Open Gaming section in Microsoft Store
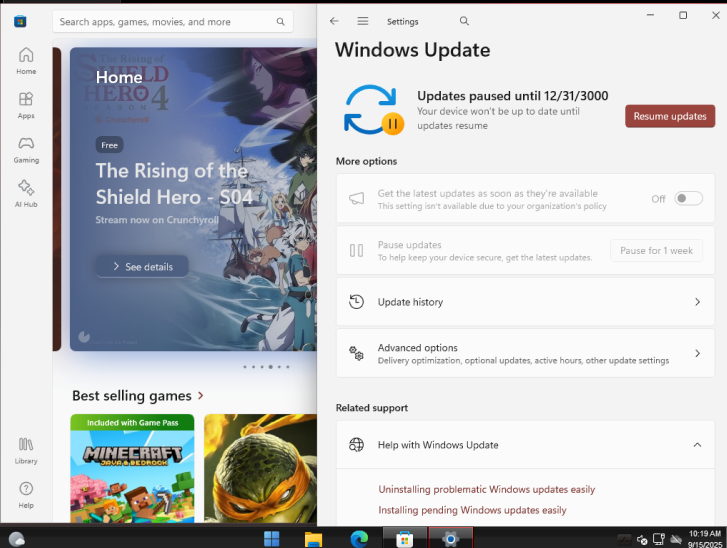Viewport: 727px width, 548px height. tap(26, 150)
